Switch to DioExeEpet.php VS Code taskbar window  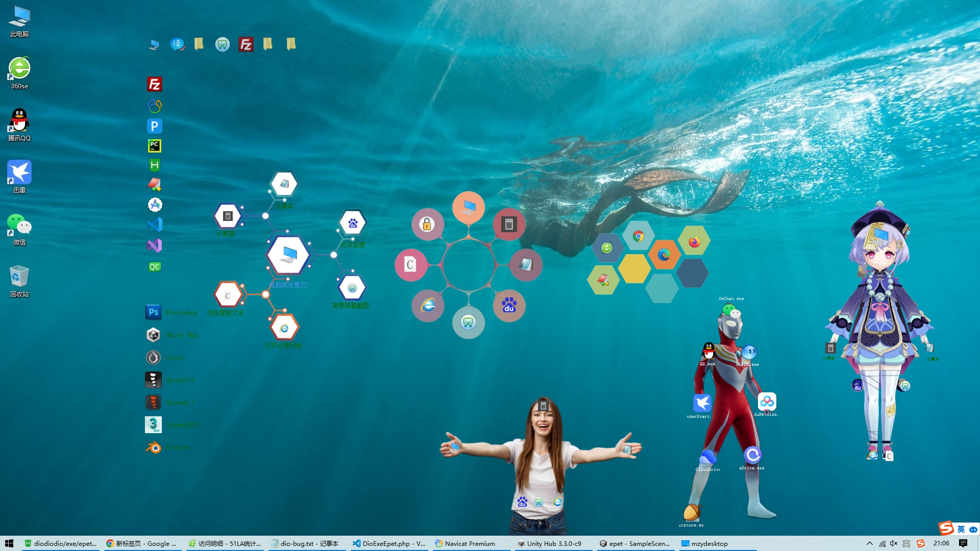(x=389, y=543)
